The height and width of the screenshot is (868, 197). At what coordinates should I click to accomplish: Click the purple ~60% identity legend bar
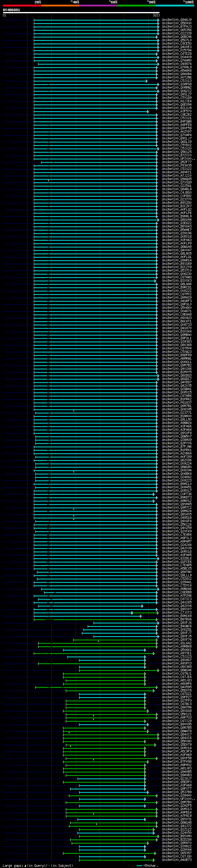[99, 6]
